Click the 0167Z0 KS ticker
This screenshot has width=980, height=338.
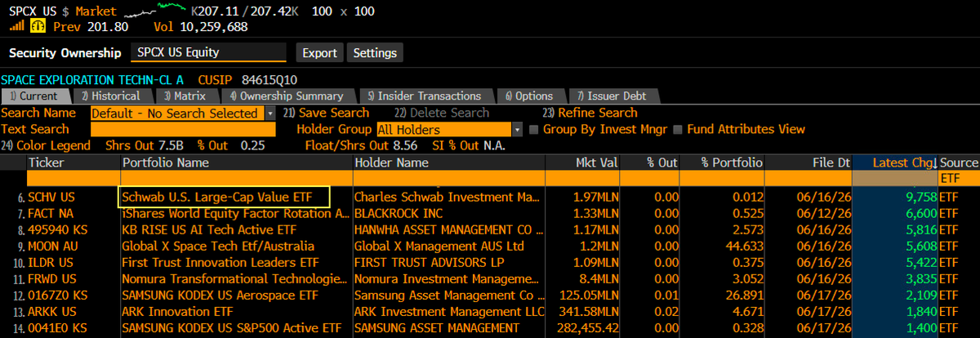[58, 295]
